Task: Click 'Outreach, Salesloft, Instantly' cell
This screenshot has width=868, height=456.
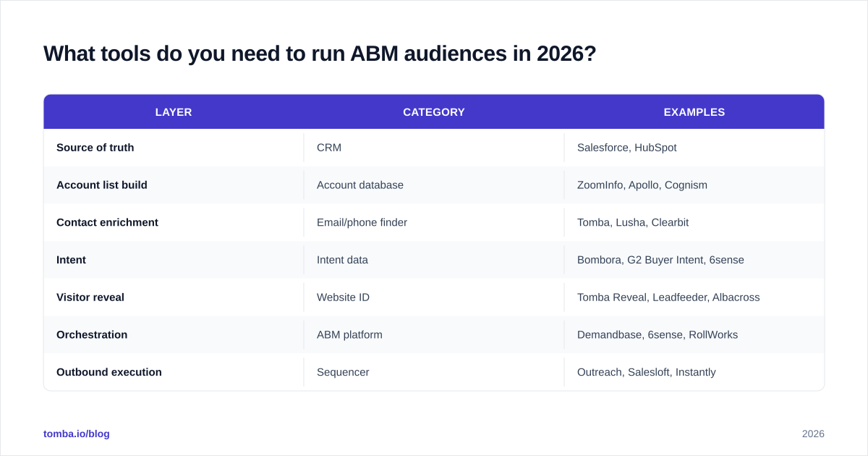Action: [694, 372]
